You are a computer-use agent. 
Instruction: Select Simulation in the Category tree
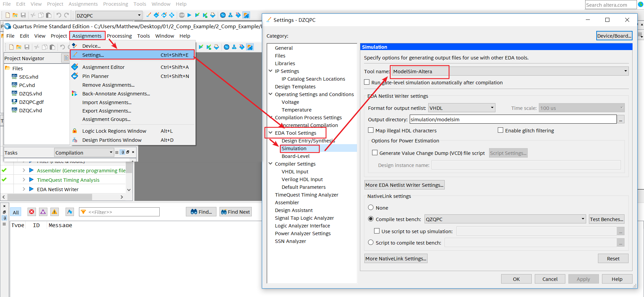coord(294,148)
